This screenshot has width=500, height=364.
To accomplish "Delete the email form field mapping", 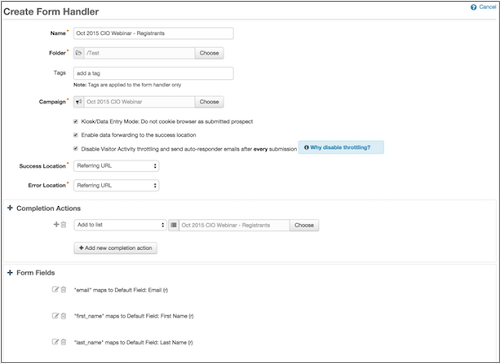I will click(x=63, y=289).
